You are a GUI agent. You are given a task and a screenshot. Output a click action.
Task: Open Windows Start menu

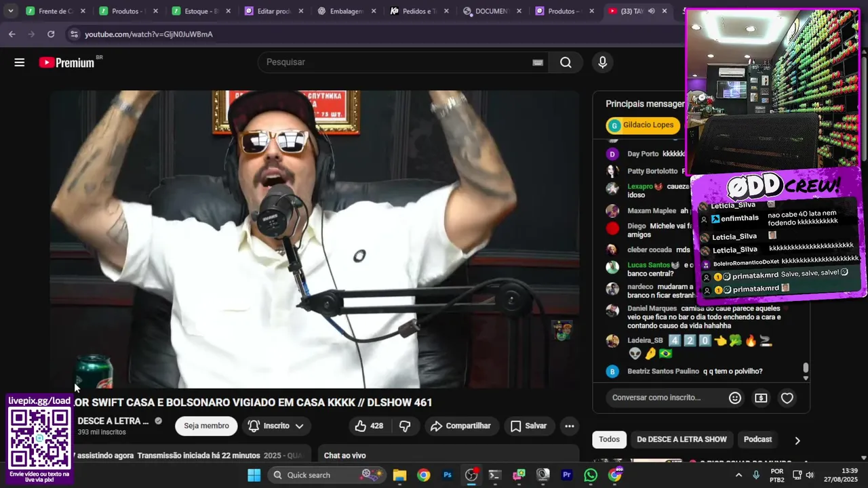pos(254,475)
